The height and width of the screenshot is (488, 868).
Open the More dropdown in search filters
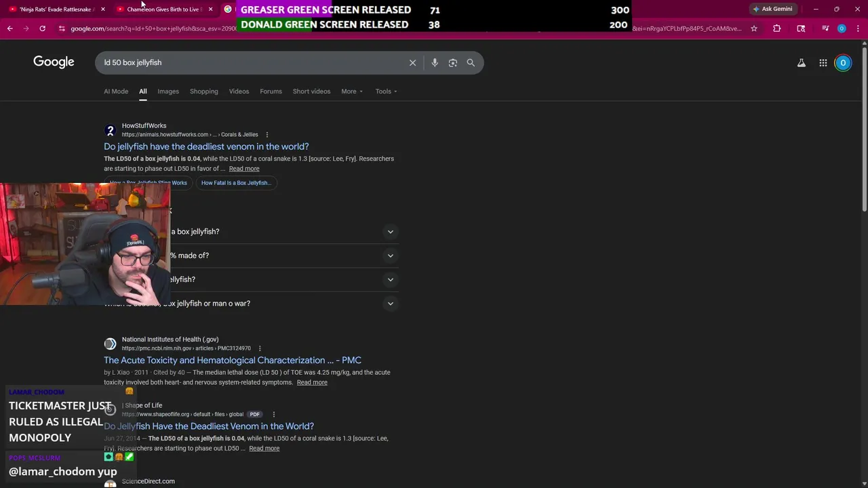click(352, 91)
